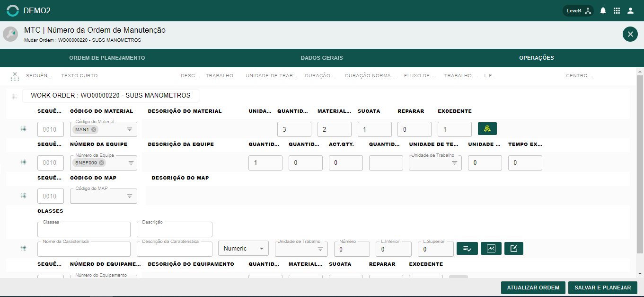Remove the MAN1 material chip

point(94,130)
